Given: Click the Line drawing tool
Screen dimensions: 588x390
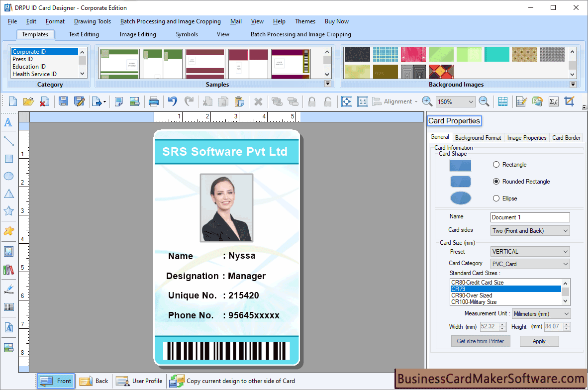Looking at the screenshot, I should [8, 141].
